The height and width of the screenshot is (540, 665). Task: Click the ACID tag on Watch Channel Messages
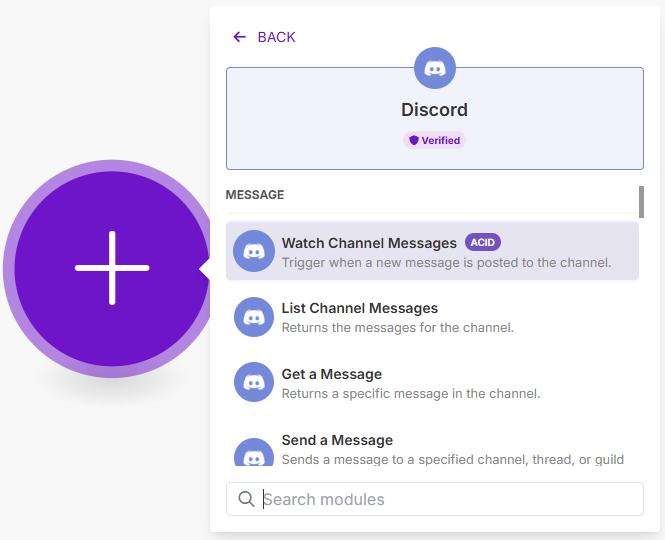pos(483,242)
